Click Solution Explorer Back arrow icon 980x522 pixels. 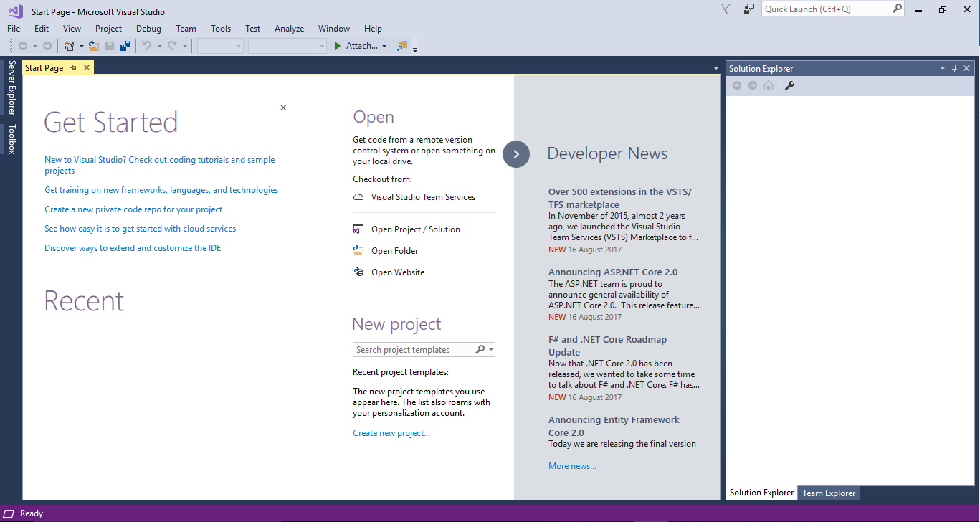pyautogui.click(x=736, y=86)
